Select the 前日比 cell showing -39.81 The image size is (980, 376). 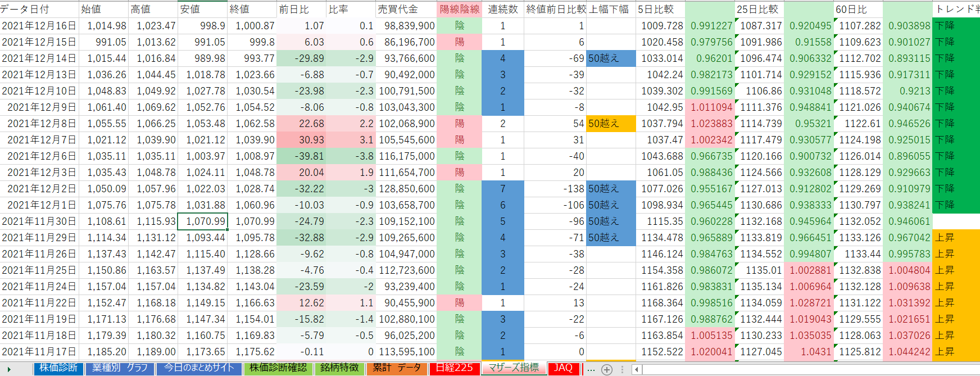[301, 156]
